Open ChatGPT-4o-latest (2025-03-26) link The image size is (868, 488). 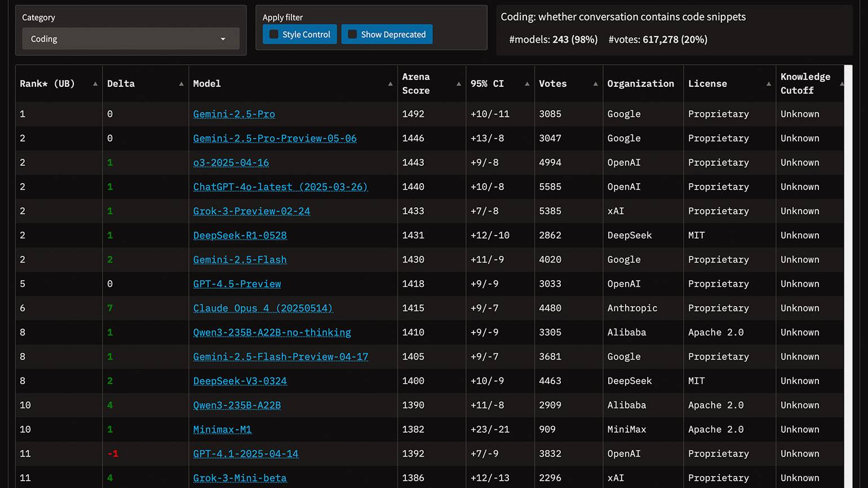[281, 187]
